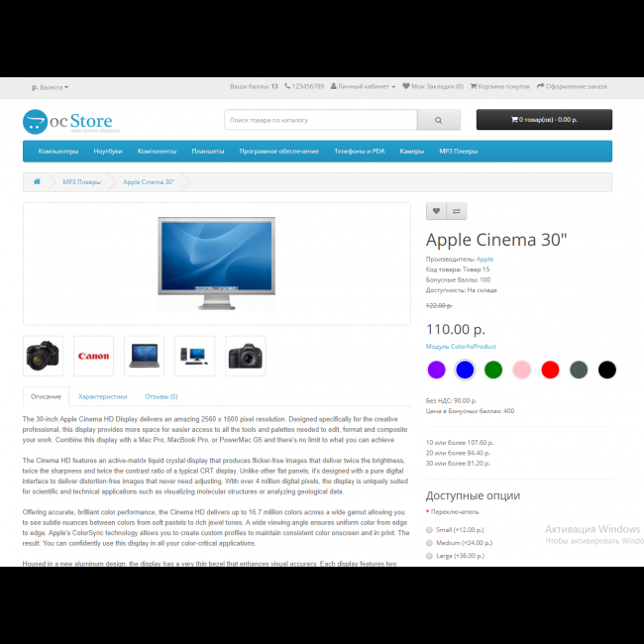Open Корзина покупок cart icon link
This screenshot has width=644, height=644.
tap(499, 86)
